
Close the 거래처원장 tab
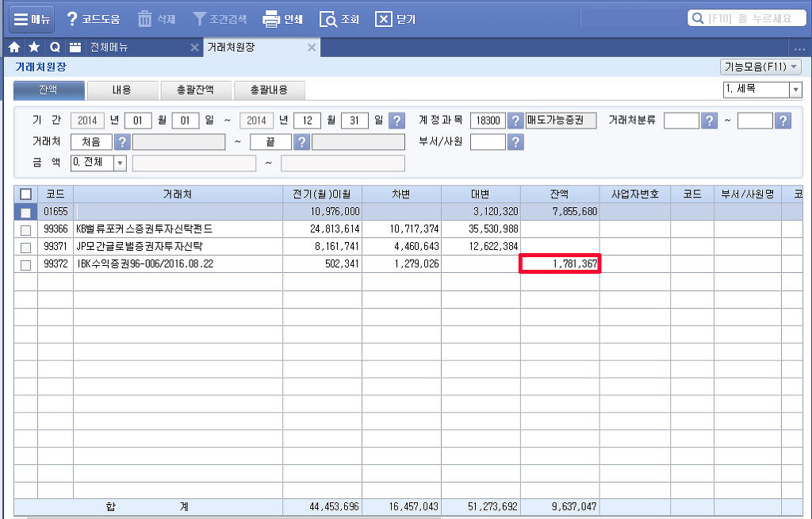[x=312, y=47]
